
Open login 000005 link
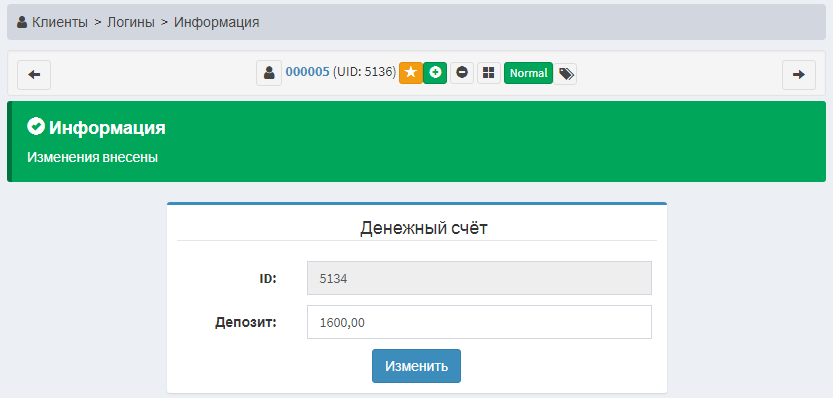[x=308, y=73]
